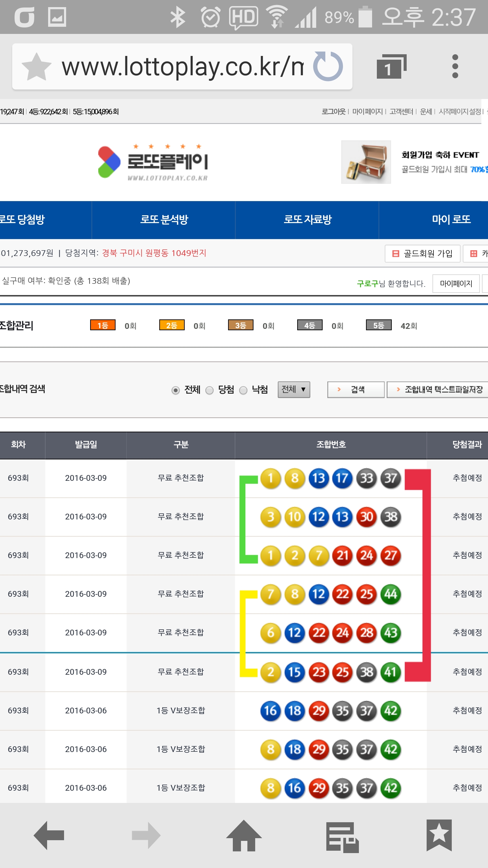Click the 골드회원 가입 button
Image resolution: width=488 pixels, height=868 pixels.
pyautogui.click(x=422, y=254)
